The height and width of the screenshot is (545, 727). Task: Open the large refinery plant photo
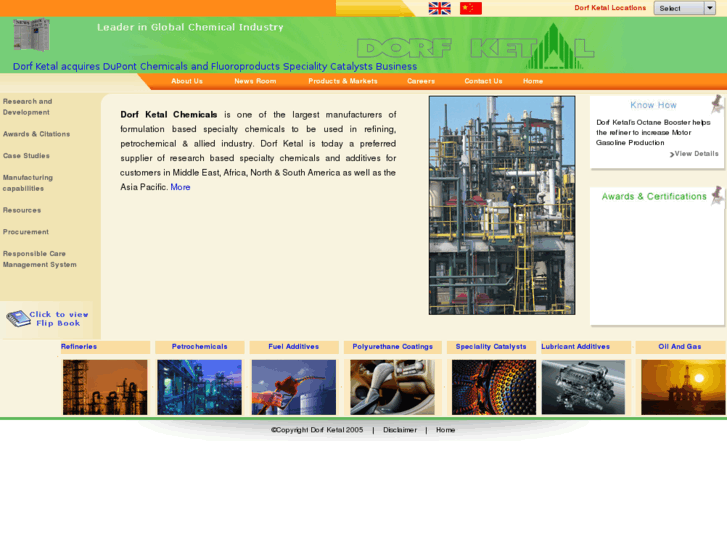(x=502, y=205)
